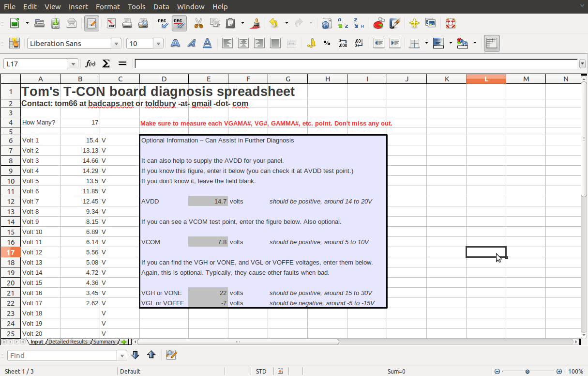This screenshot has height=376, width=588.
Task: Insert a hyperlink
Action: tap(327, 23)
